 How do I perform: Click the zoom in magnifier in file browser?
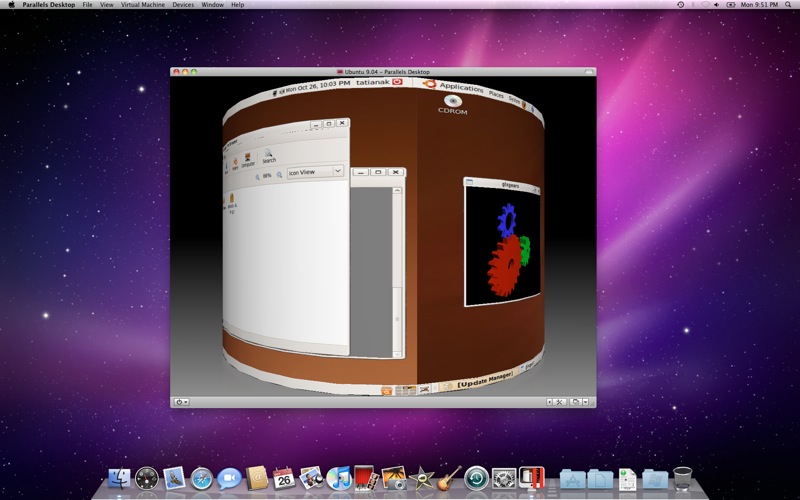click(279, 175)
